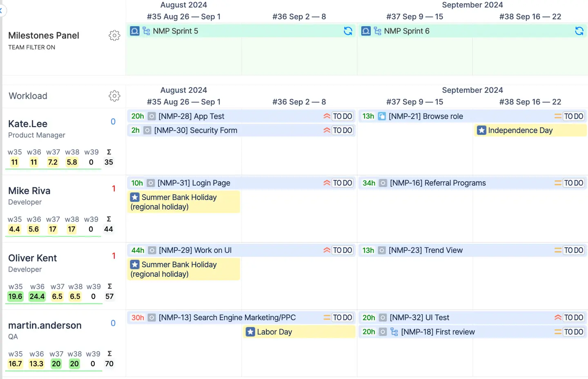The width and height of the screenshot is (588, 379).
Task: Open Kate.Lee user profile
Action: 28,124
